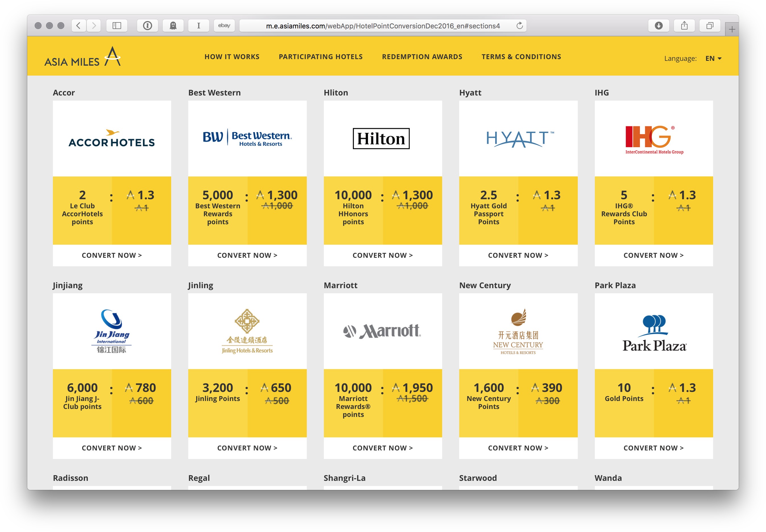Click the AccorHotels logo
The width and height of the screenshot is (766, 532).
[112, 138]
